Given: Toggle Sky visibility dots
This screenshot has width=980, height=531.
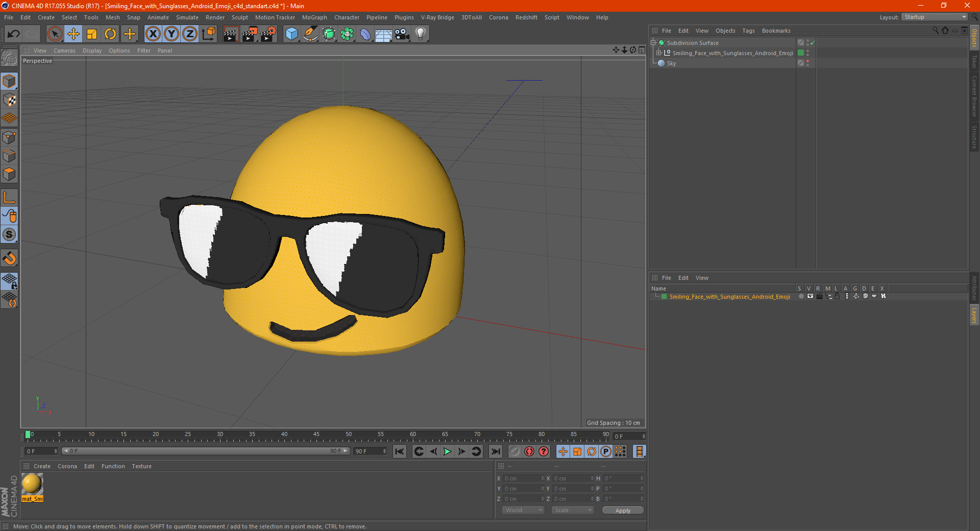Looking at the screenshot, I should pyautogui.click(x=807, y=63).
